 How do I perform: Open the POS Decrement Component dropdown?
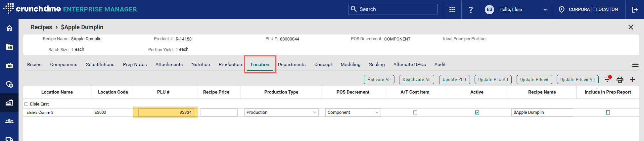[353, 112]
